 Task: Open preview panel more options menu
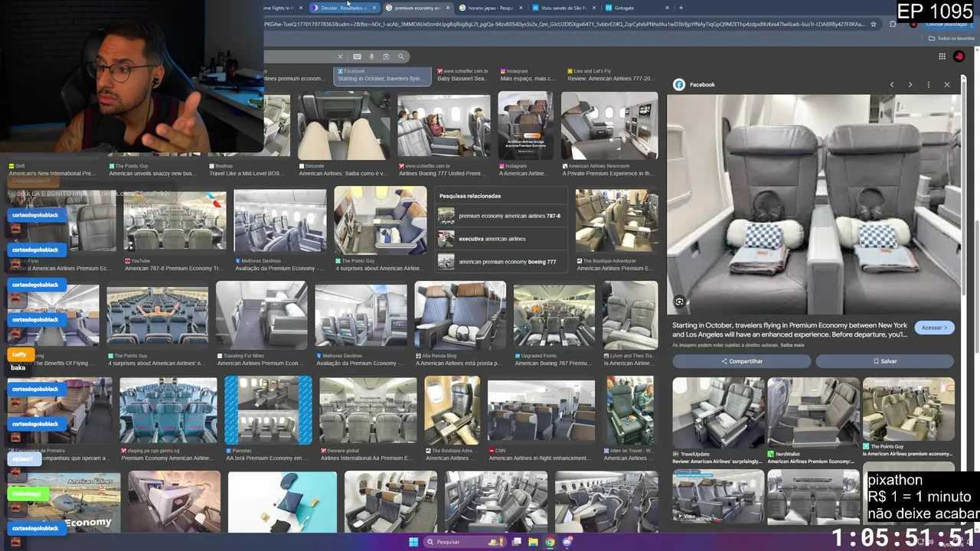pos(929,85)
